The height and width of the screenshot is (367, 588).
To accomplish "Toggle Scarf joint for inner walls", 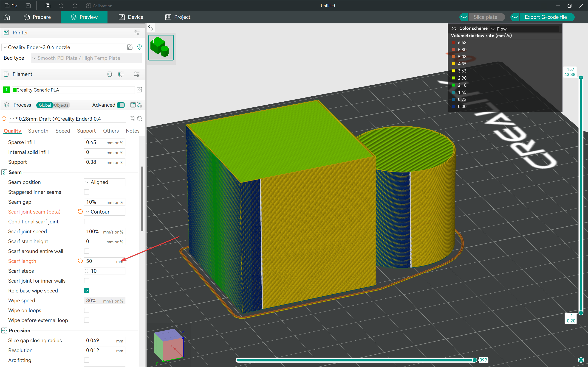I will pyautogui.click(x=87, y=281).
